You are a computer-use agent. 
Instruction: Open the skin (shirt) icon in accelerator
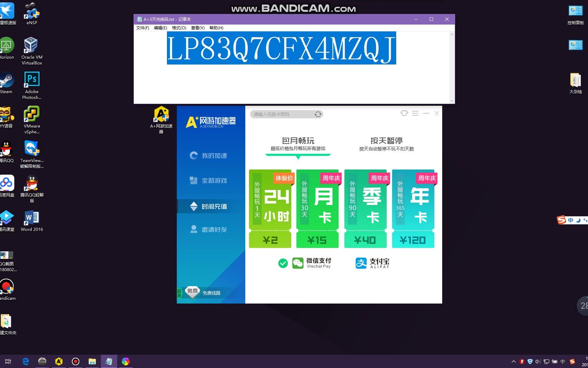[404, 113]
